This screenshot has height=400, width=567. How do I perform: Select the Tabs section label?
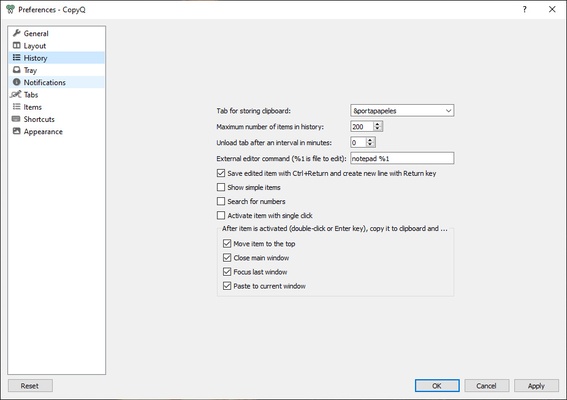[31, 95]
